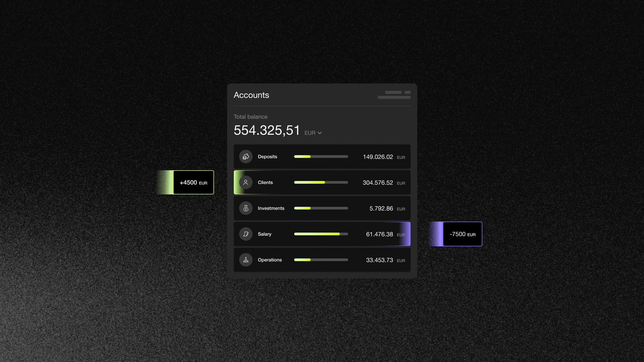Click the +4500 EUR incoming transaction chip
Viewport: 644px width, 362px height.
[194, 182]
